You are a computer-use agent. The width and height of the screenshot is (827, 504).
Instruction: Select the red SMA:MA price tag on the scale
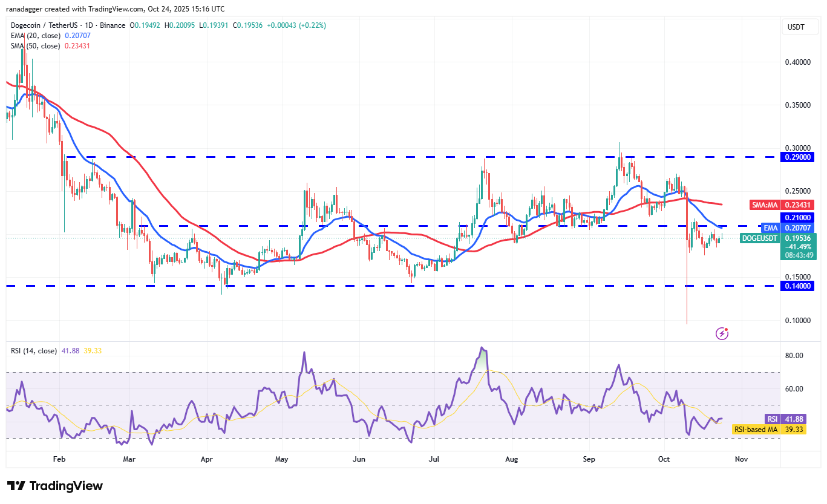click(764, 205)
